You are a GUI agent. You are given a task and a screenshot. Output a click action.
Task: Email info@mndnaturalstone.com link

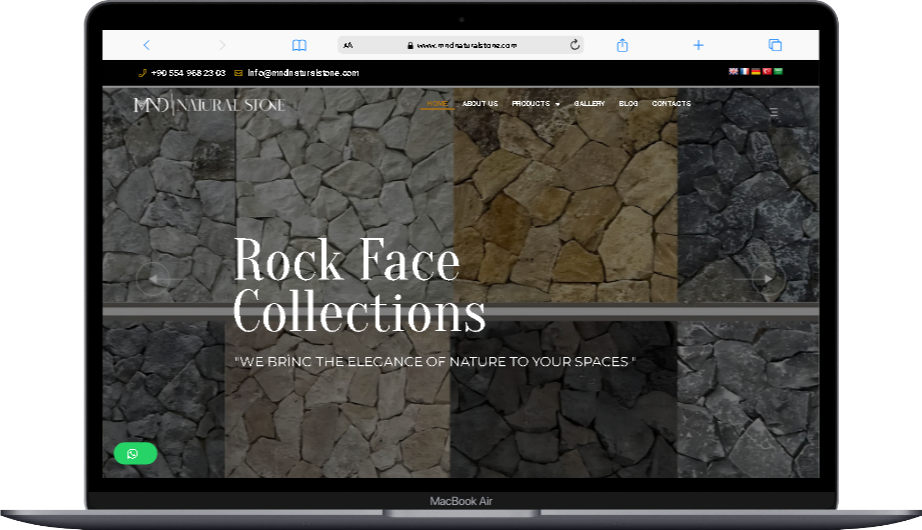pyautogui.click(x=297, y=73)
